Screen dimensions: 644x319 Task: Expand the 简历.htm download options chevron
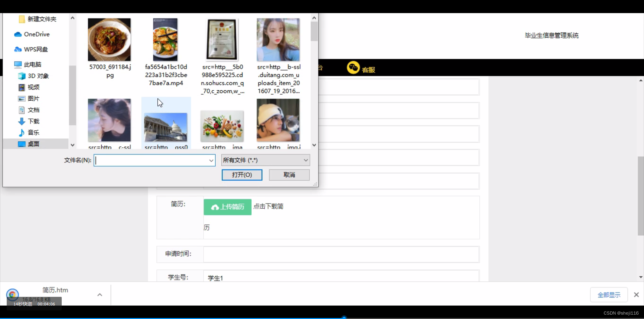[x=99, y=294]
